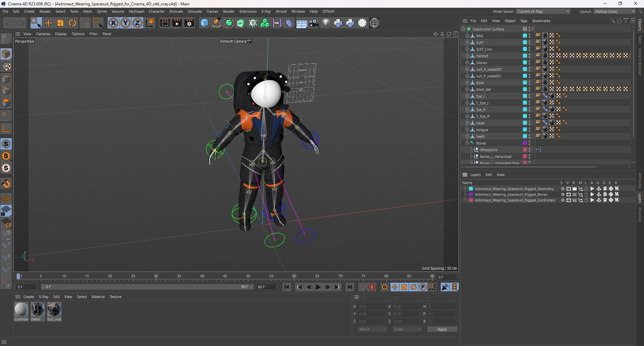Enable Model mode in left toolbar

(x=6, y=54)
